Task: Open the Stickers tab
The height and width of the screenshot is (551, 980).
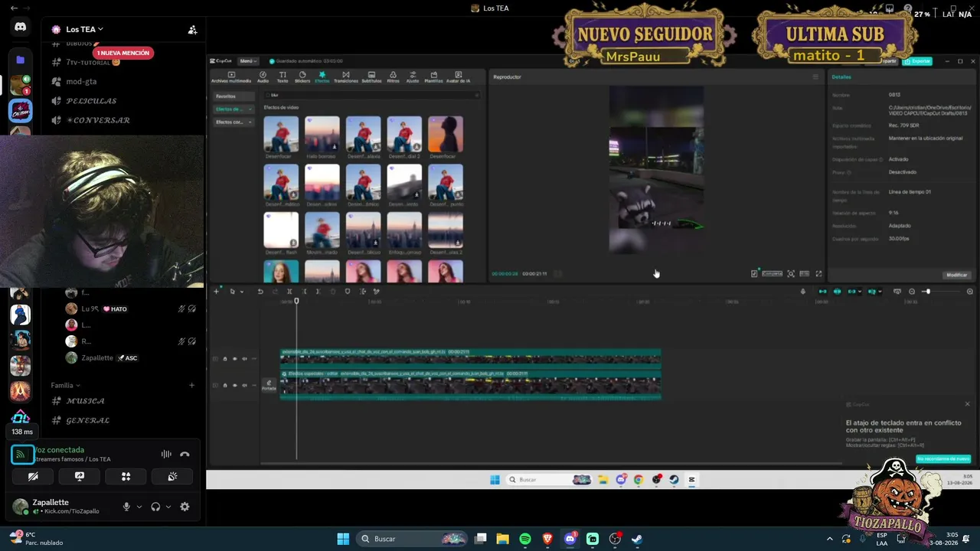Action: pos(302,77)
